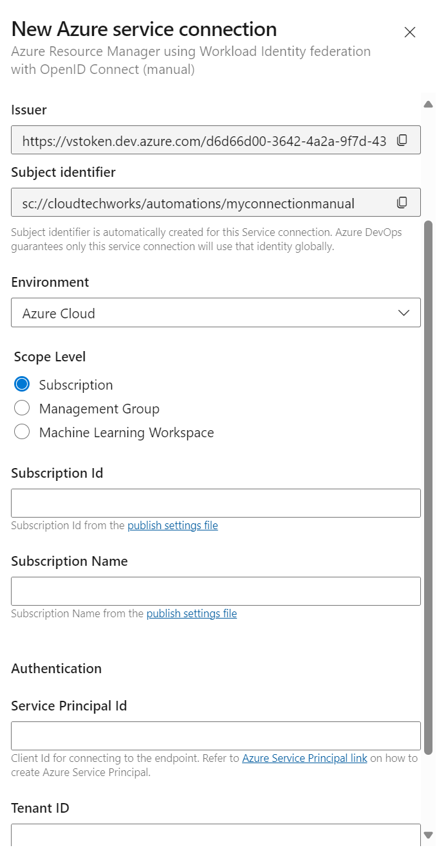Close the New Azure service connection panel
This screenshot has height=868, width=446.
pyautogui.click(x=410, y=32)
